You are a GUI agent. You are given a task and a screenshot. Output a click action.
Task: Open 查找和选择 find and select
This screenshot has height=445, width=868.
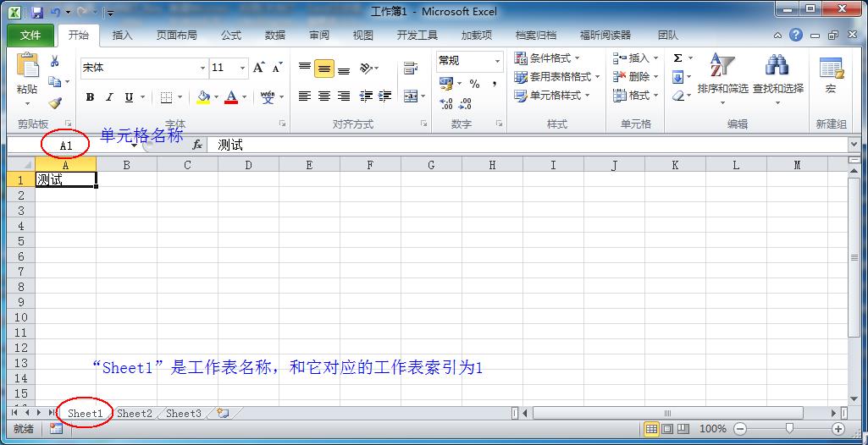777,80
